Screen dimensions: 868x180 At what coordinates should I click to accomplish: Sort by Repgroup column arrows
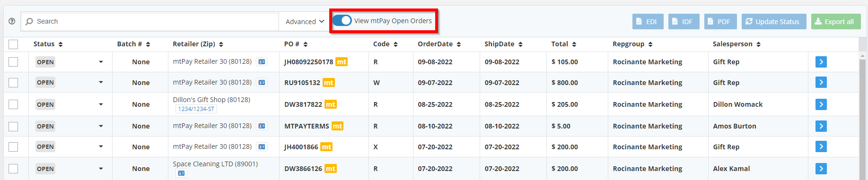pos(650,44)
